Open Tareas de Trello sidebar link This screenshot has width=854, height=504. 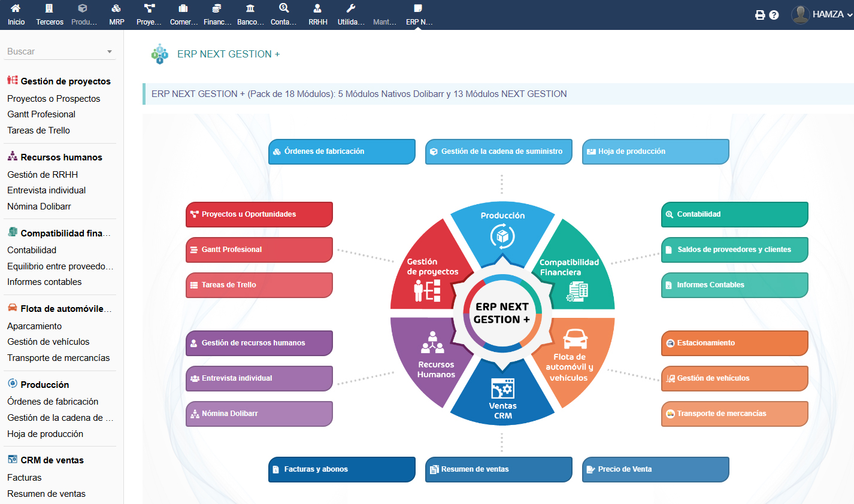click(x=38, y=130)
